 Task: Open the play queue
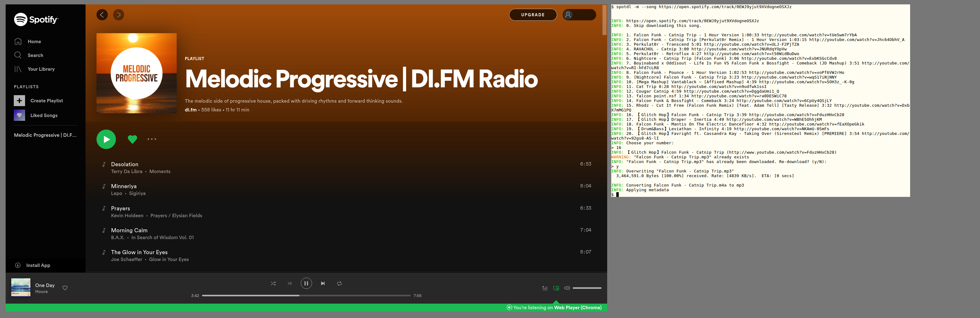pos(545,288)
